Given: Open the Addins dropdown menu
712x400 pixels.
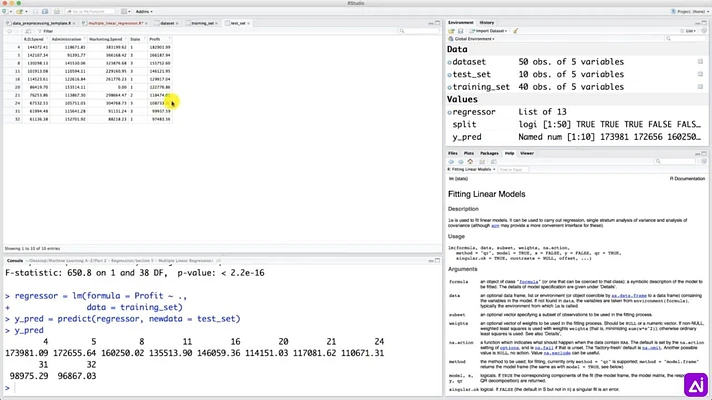Looking at the screenshot, I should pyautogui.click(x=144, y=11).
